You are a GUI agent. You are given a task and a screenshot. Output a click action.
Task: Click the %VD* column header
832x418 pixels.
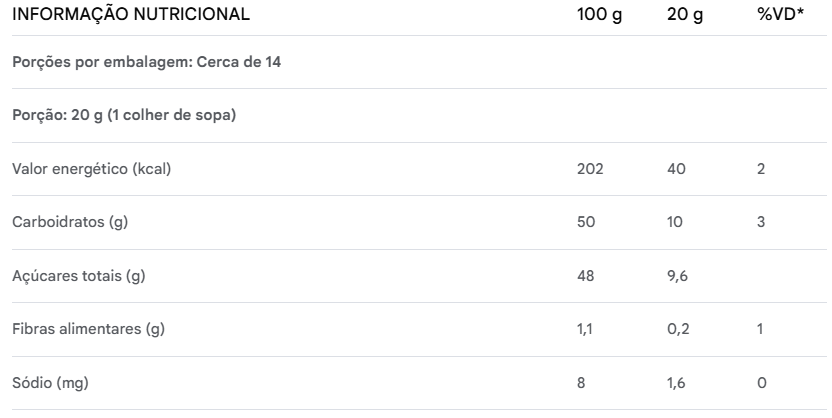778,15
